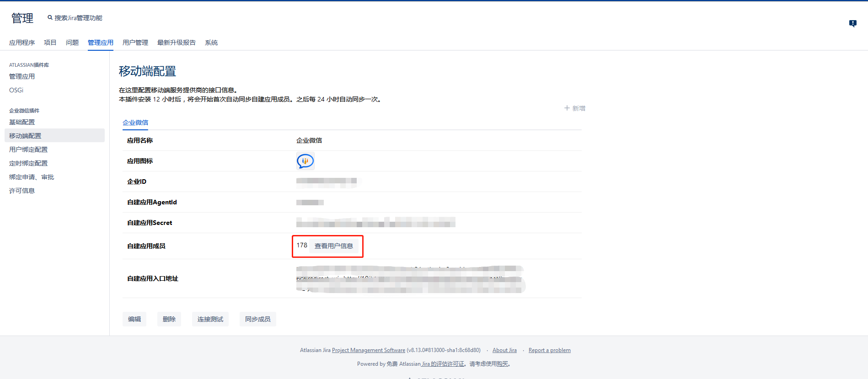868x379 pixels.
Task: Click the search magnifier icon
Action: tap(50, 18)
